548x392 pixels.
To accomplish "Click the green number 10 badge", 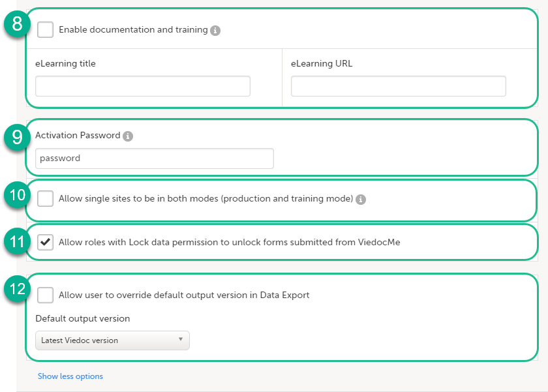I will coord(16,195).
